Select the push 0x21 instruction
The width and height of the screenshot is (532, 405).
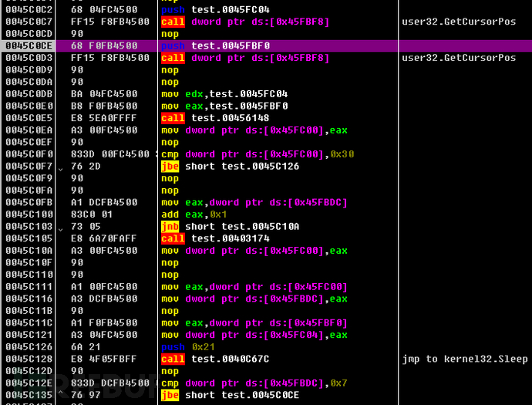coord(187,347)
